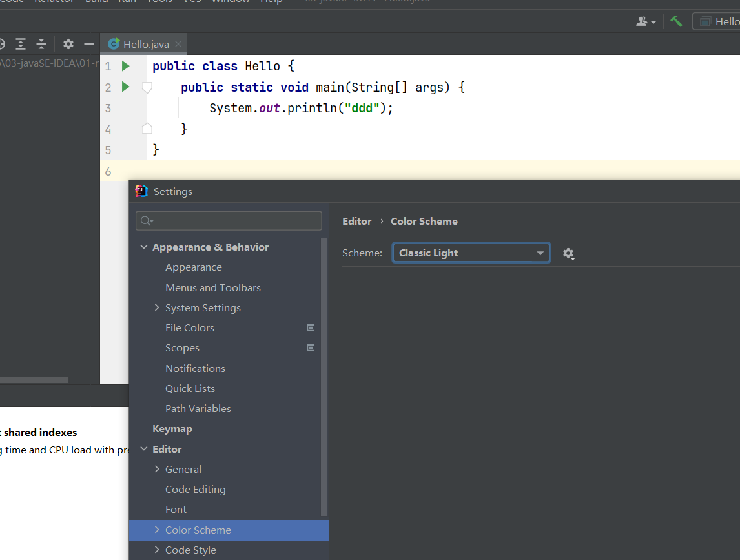Open Quick Lists settings
Image resolution: width=740 pixels, height=560 pixels.
(x=190, y=389)
